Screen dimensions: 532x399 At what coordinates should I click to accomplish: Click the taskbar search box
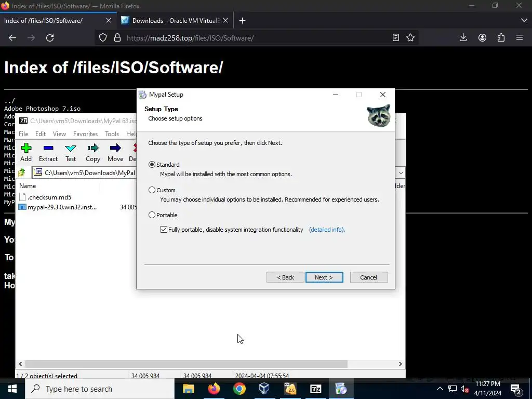point(100,389)
